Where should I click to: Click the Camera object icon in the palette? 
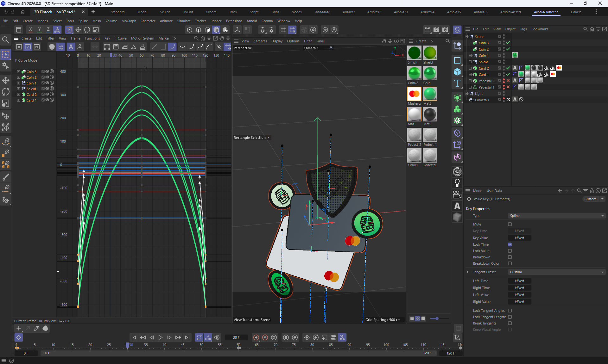[457, 194]
